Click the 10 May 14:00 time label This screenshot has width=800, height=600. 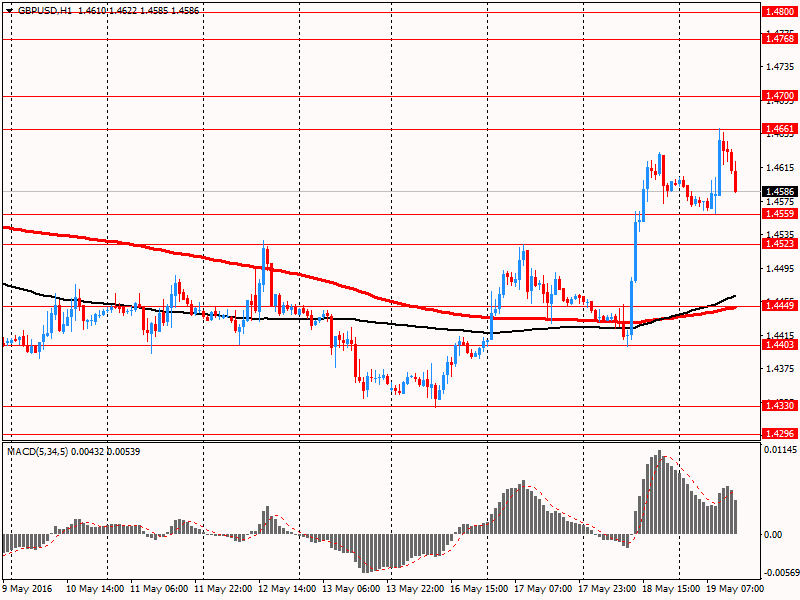coord(95,589)
